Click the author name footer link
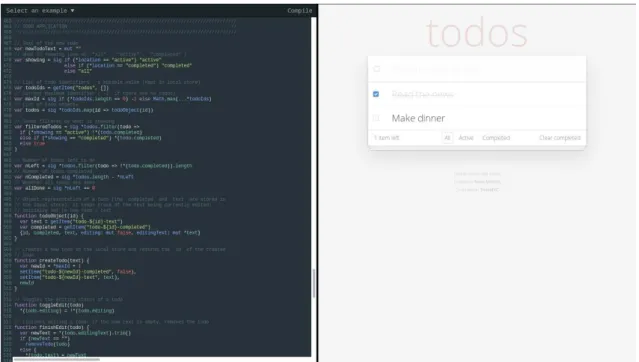 coord(487,182)
